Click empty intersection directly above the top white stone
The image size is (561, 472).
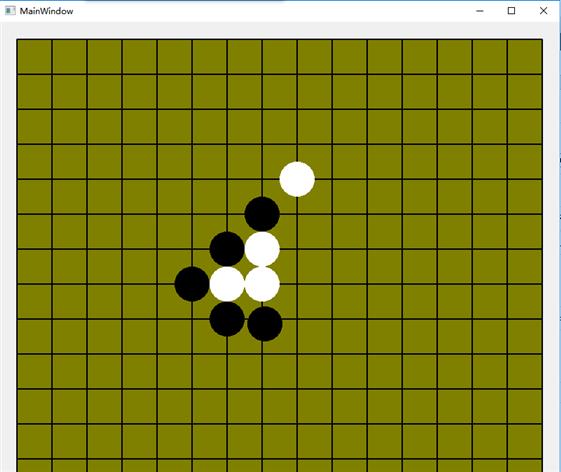pyautogui.click(x=297, y=144)
